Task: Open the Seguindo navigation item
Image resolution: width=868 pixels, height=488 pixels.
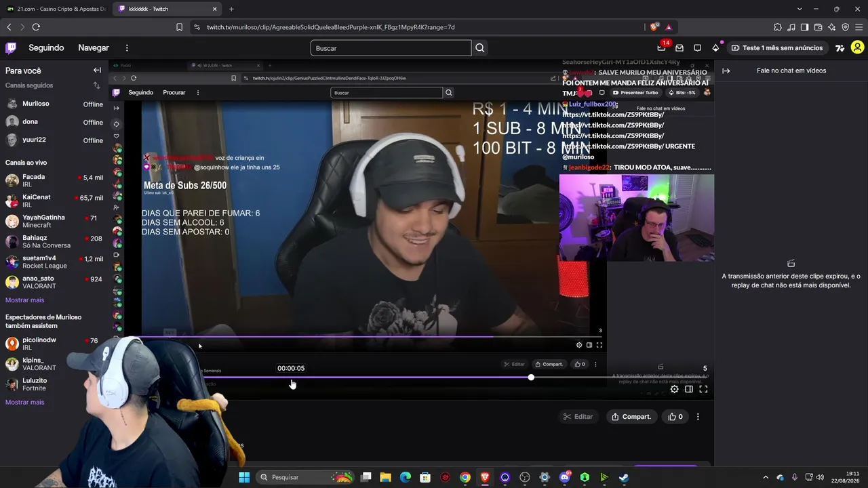Action: click(46, 48)
